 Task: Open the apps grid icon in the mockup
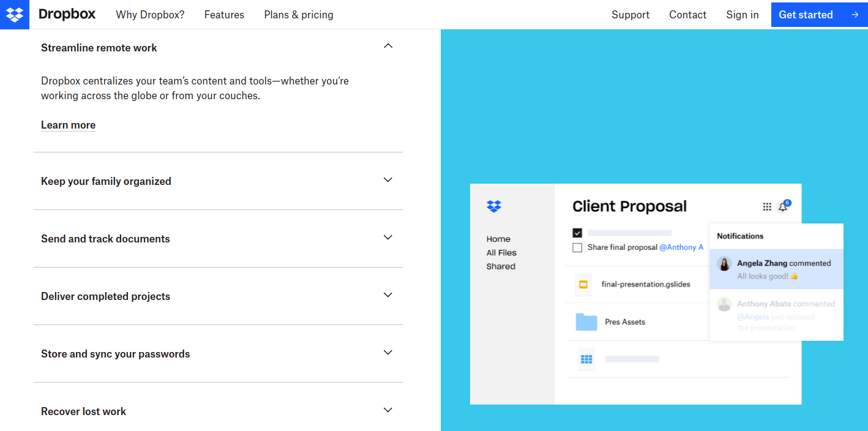767,207
